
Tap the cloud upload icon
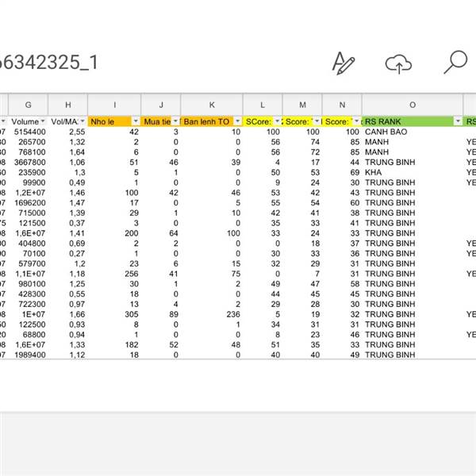pyautogui.click(x=398, y=63)
